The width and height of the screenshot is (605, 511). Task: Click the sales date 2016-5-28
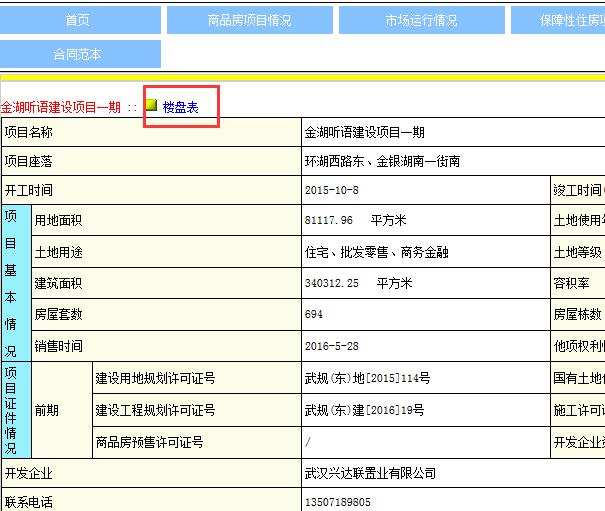pyautogui.click(x=331, y=346)
